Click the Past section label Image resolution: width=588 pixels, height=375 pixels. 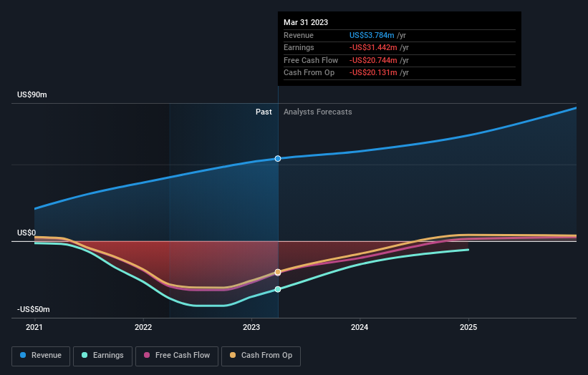(264, 112)
